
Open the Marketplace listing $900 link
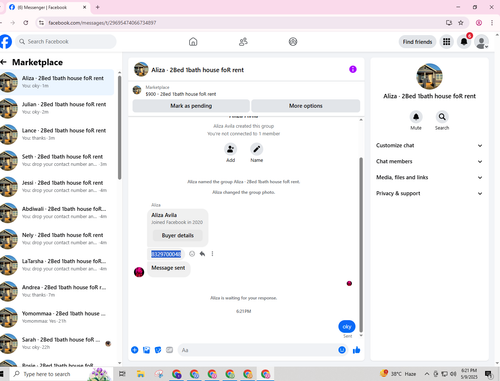coord(181,94)
